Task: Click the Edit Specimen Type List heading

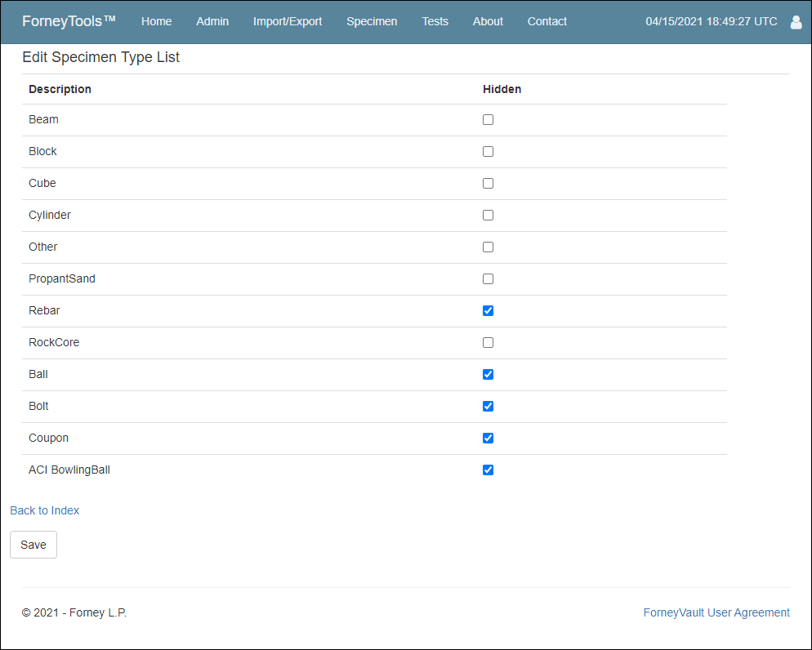Action: point(101,57)
